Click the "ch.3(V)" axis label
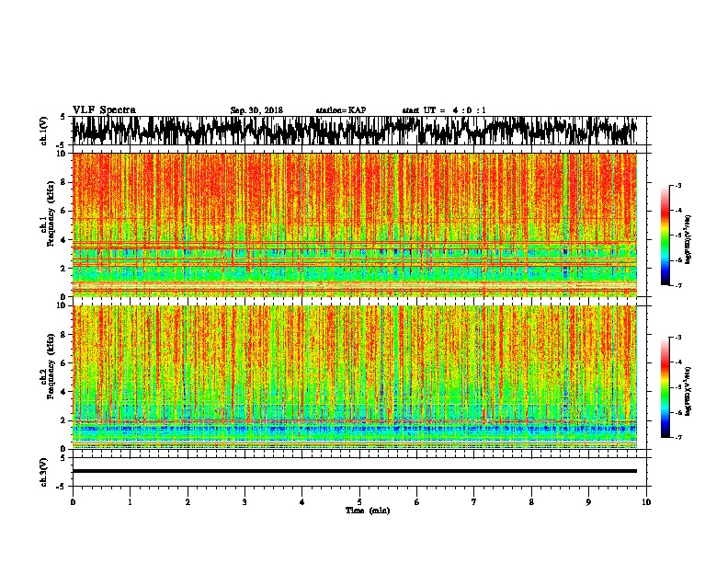The height and width of the screenshot is (563, 728). [43, 472]
